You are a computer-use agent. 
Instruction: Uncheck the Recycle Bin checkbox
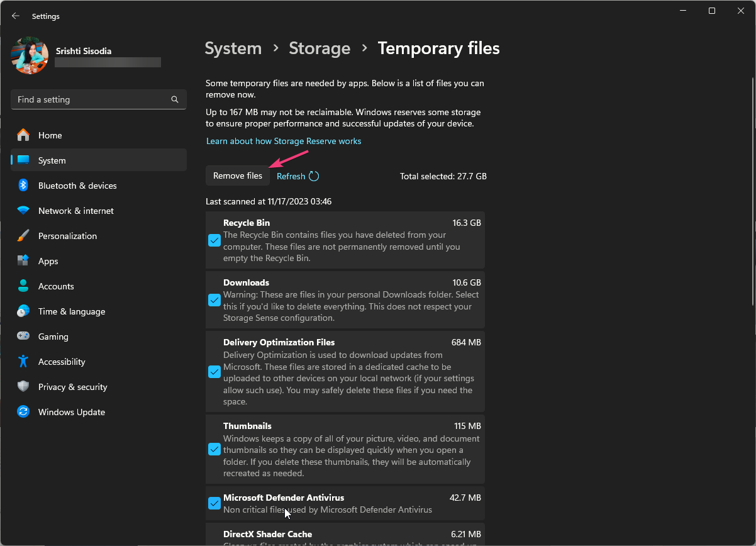pyautogui.click(x=214, y=240)
